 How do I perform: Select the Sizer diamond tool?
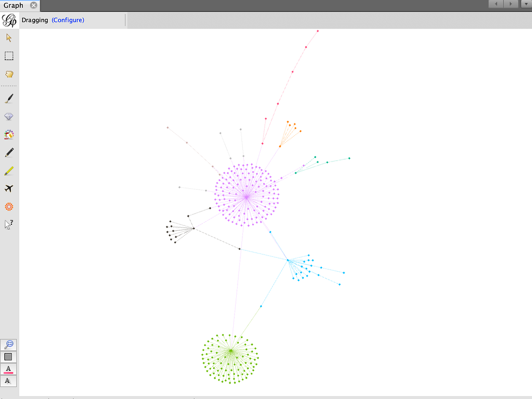9,116
